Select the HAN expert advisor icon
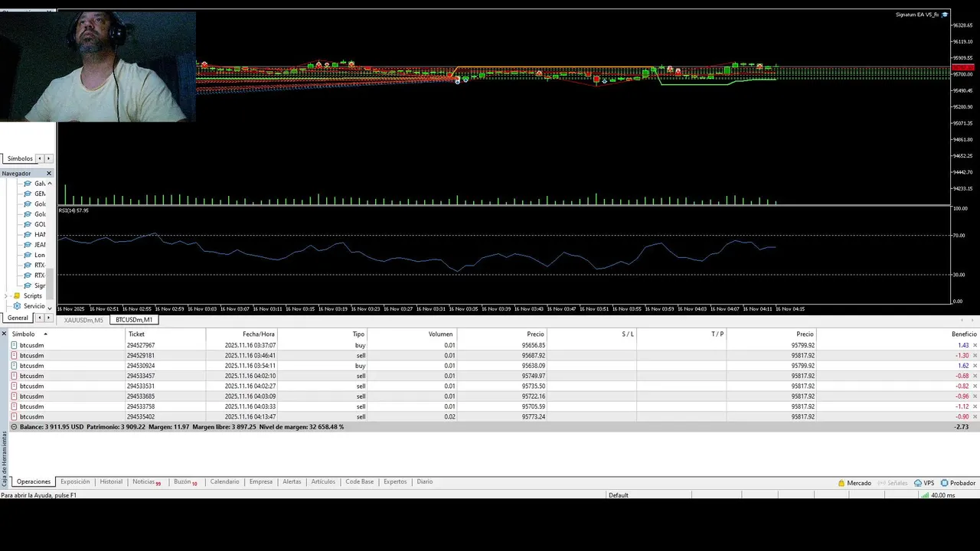Viewport: 980px width, 551px height. (x=28, y=234)
